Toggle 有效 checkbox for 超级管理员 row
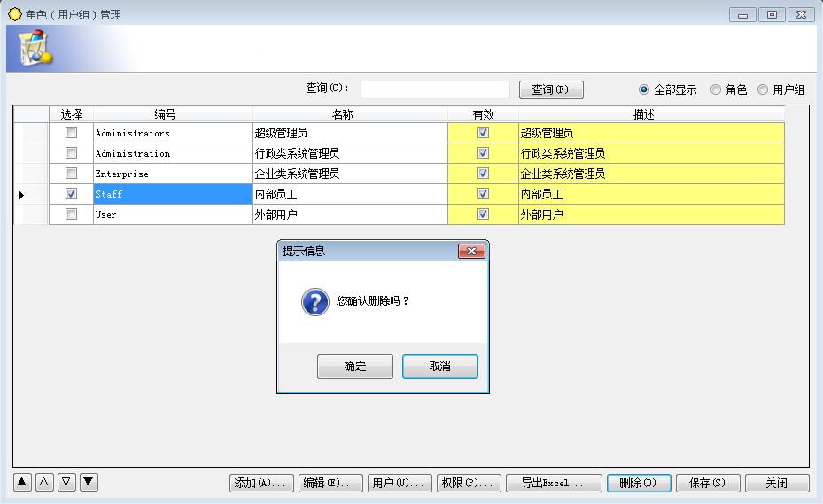This screenshot has width=823, height=504. 484,133
